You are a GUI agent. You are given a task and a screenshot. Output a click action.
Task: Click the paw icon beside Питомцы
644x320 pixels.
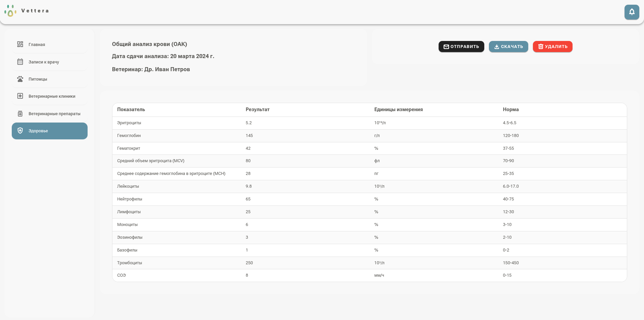[x=20, y=79]
